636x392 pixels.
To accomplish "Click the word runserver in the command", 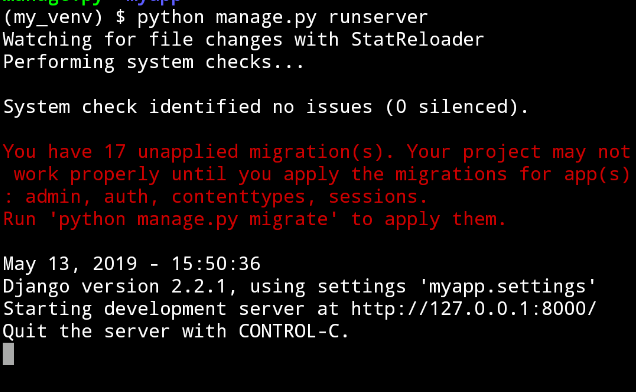I will pyautogui.click(x=378, y=17).
